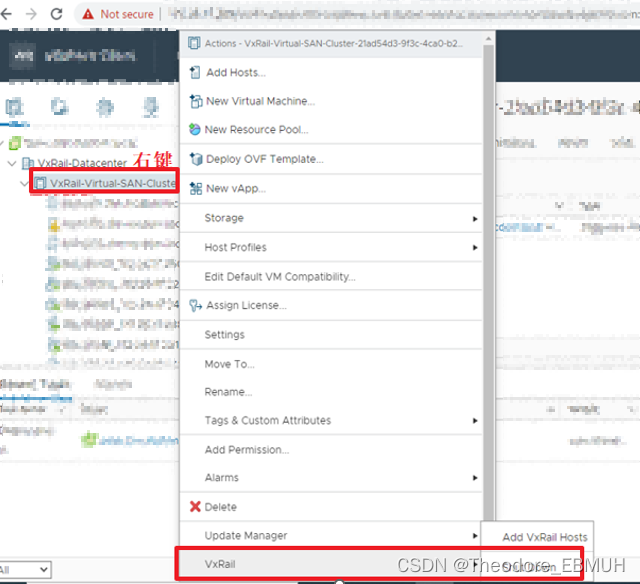This screenshot has width=640, height=584.
Task: Click the cluster icon beside VxRail-Virtual-SAN-Cluster
Action: (40, 183)
